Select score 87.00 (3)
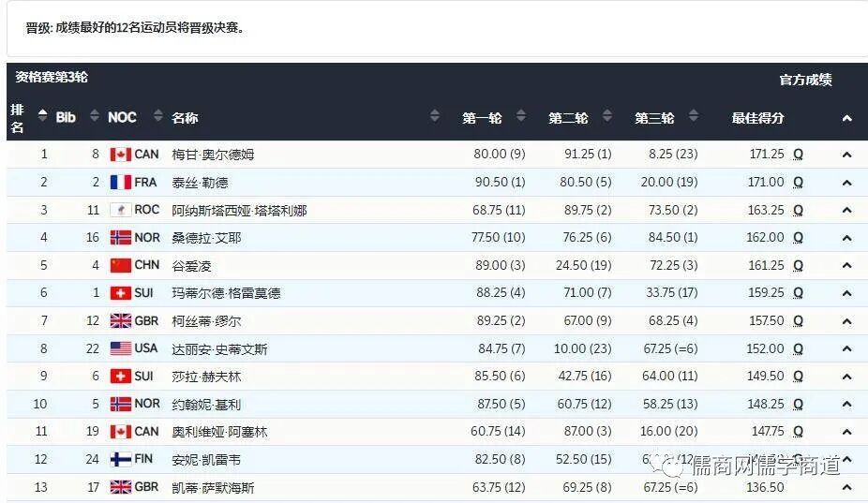The height and width of the screenshot is (503, 868). click(x=588, y=431)
